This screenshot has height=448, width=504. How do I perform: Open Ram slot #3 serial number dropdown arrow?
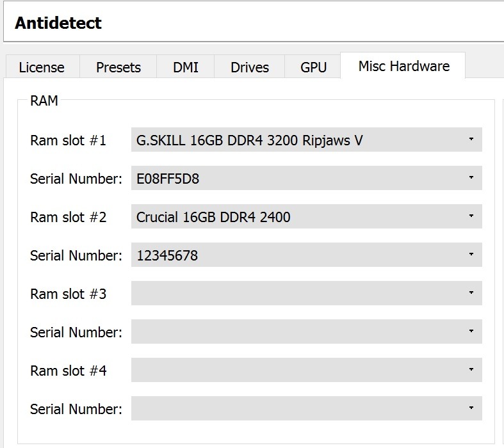(x=471, y=332)
